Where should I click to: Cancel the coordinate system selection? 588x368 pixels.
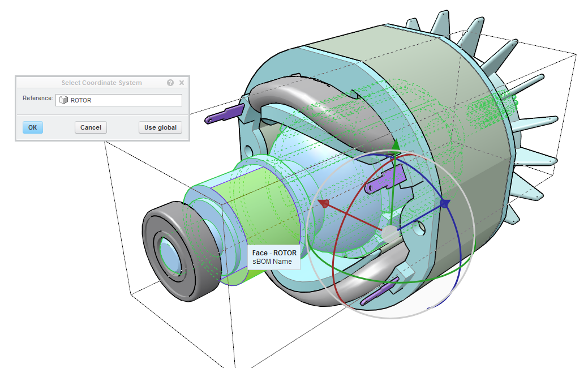[91, 127]
